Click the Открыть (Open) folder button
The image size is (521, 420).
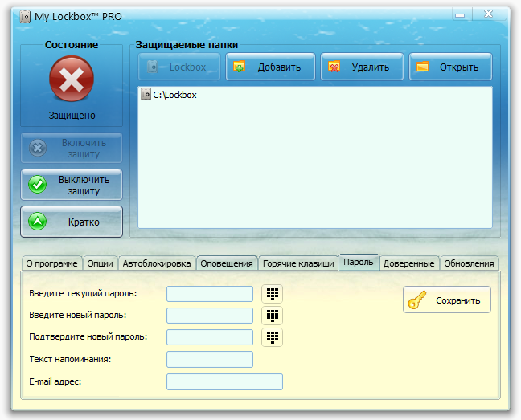tap(450, 67)
